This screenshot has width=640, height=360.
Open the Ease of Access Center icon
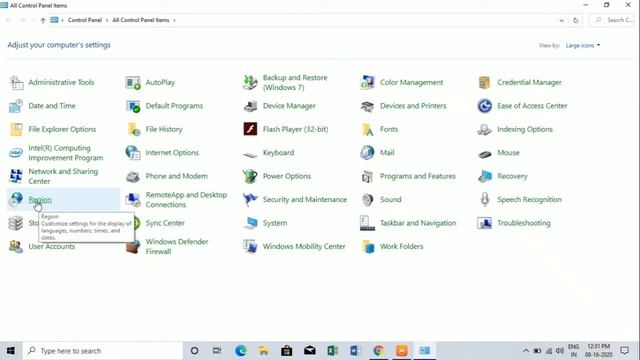(484, 106)
